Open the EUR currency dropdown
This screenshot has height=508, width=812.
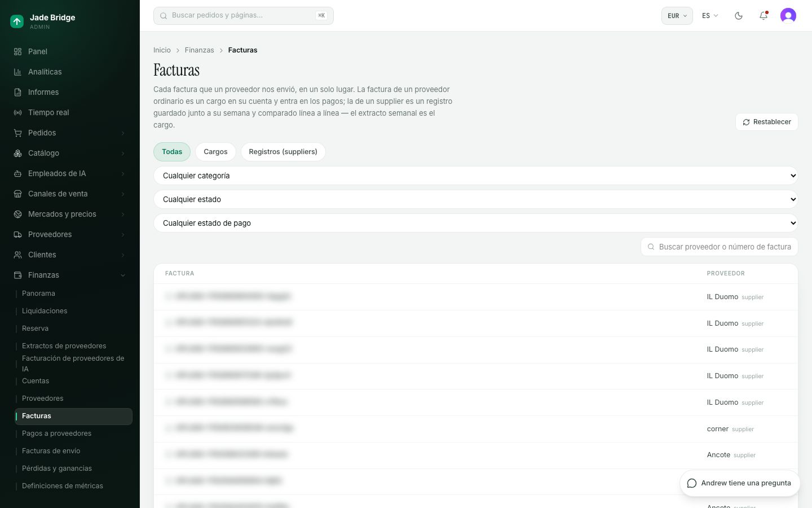pyautogui.click(x=677, y=16)
